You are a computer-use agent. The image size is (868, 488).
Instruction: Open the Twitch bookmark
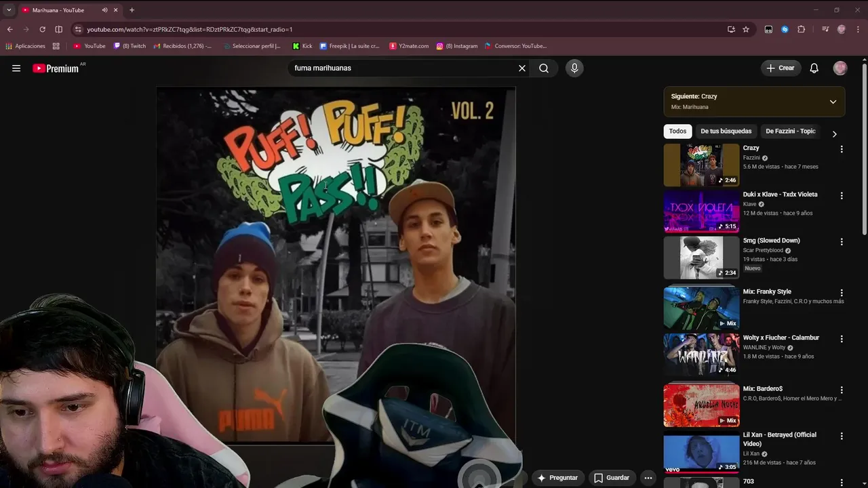(130, 46)
